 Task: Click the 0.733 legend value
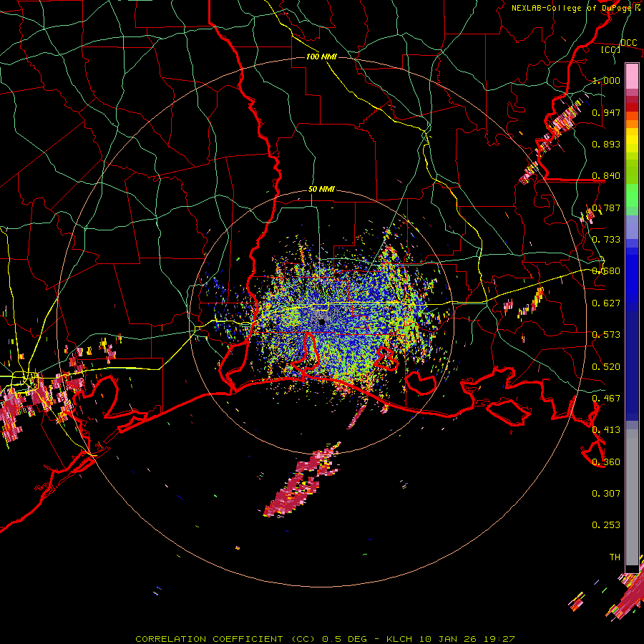click(x=606, y=240)
